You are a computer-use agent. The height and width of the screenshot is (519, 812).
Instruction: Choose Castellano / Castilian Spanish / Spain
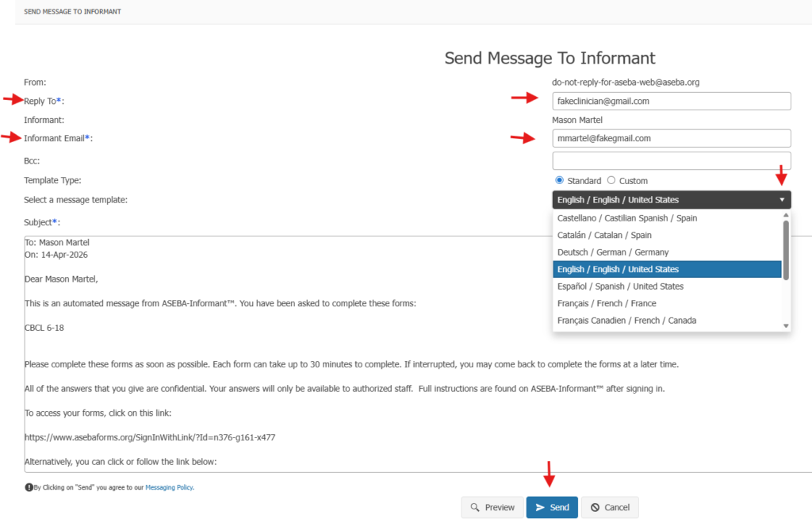pyautogui.click(x=627, y=218)
